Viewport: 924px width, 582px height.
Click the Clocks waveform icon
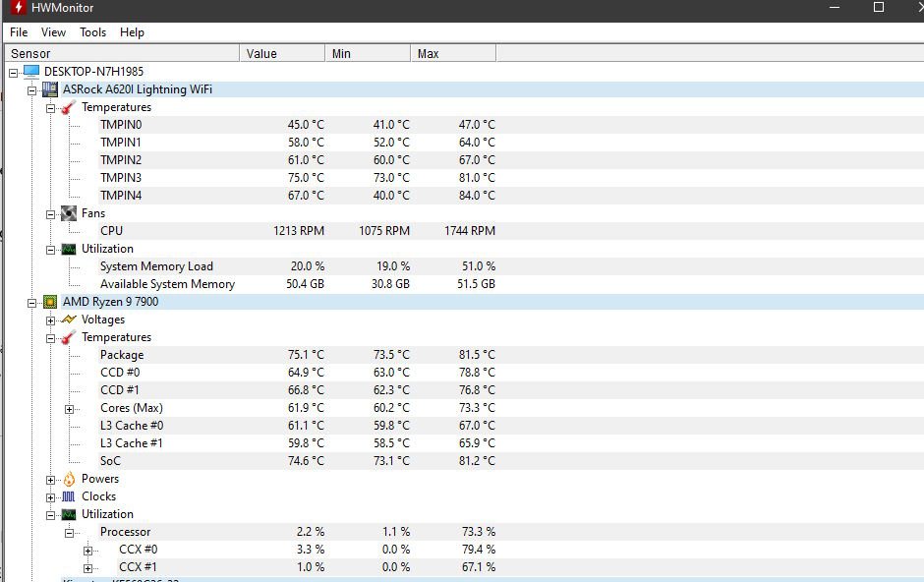tap(69, 496)
